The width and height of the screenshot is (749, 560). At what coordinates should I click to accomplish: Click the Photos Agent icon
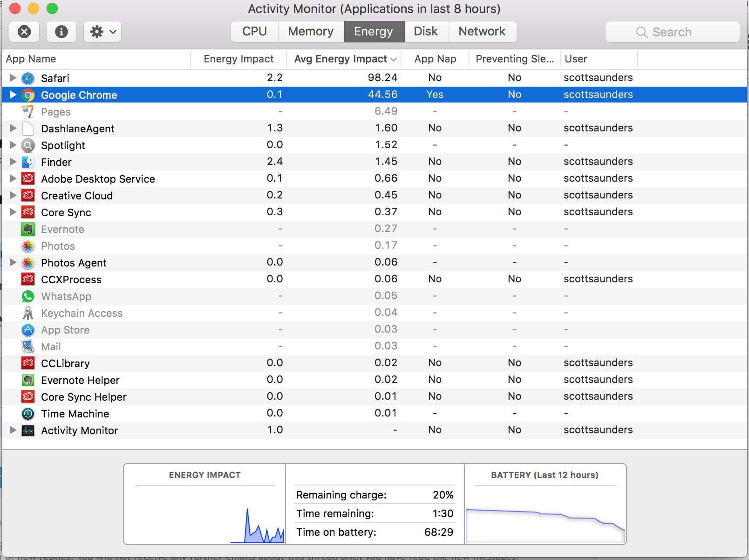28,263
